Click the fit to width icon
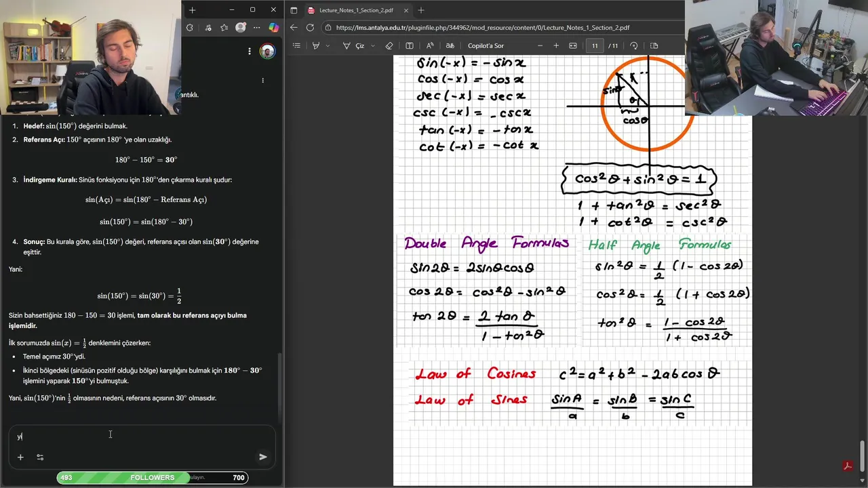This screenshot has height=488, width=868. click(x=573, y=45)
